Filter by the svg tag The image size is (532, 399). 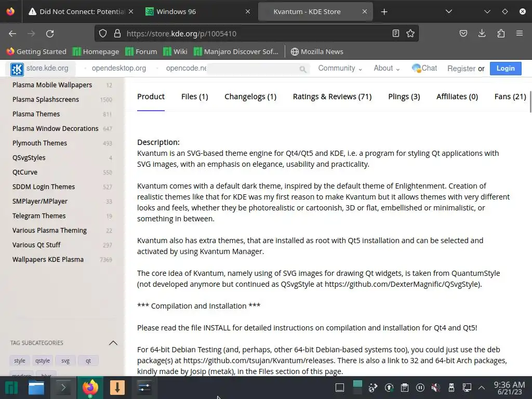pyautogui.click(x=65, y=361)
